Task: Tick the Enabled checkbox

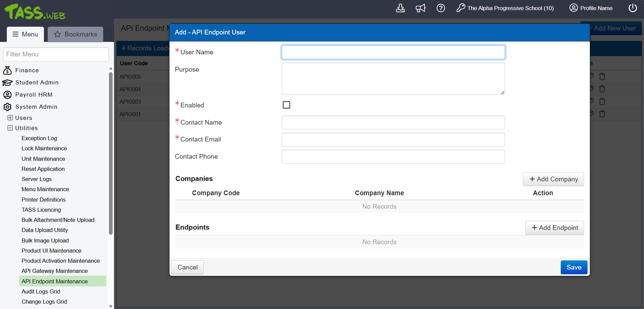Action: point(286,105)
